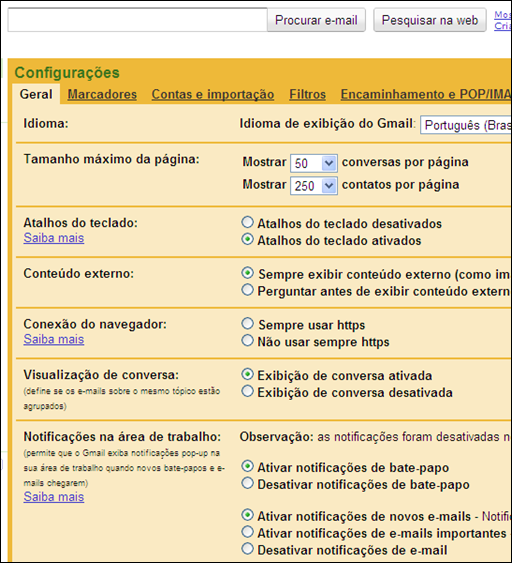512x563 pixels.
Task: Click the Pesquisar na web button
Action: (430, 20)
